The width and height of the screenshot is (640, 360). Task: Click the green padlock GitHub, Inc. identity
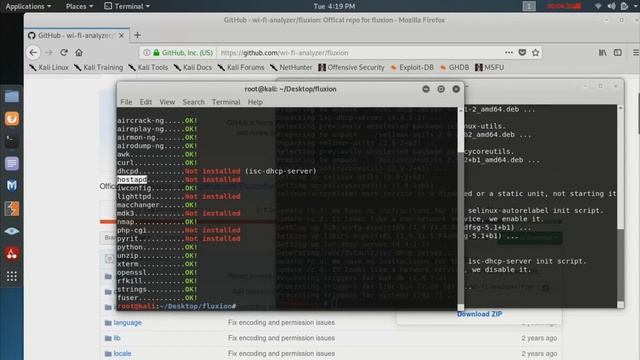pyautogui.click(x=183, y=53)
